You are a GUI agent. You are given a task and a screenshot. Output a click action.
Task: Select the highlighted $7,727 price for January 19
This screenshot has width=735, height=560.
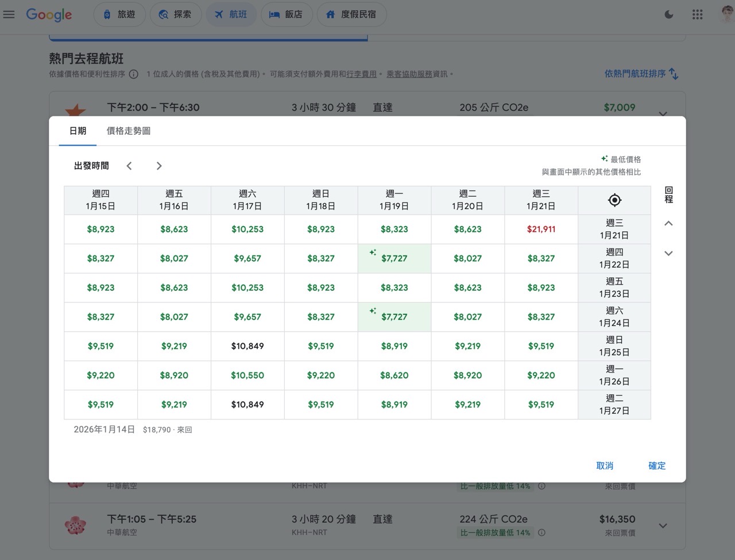coord(394,259)
